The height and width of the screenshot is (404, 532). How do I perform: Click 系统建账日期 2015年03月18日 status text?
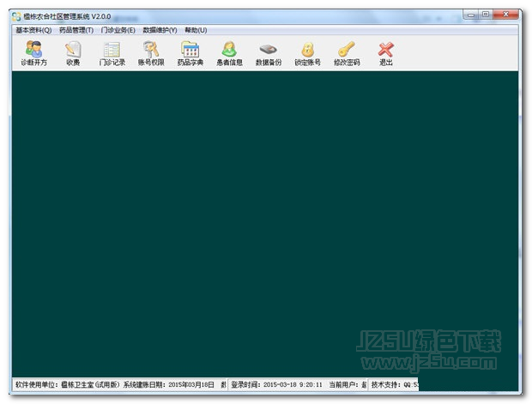pyautogui.click(x=169, y=384)
